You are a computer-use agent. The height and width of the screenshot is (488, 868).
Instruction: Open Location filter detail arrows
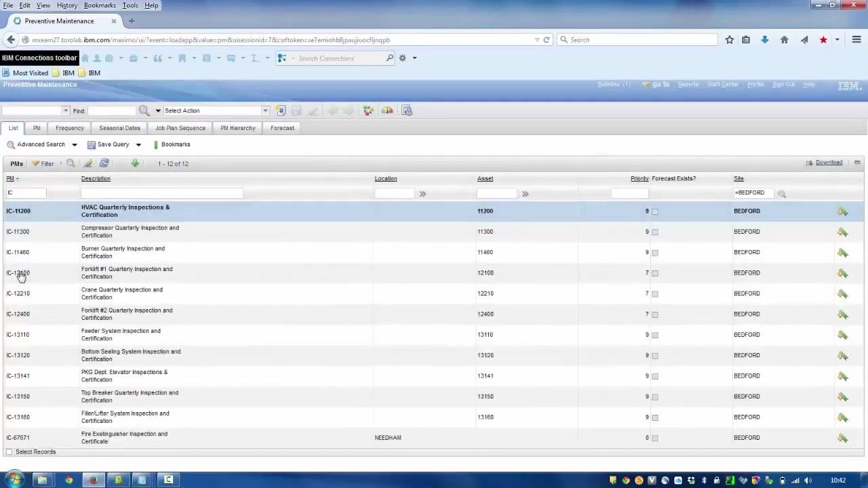422,194
